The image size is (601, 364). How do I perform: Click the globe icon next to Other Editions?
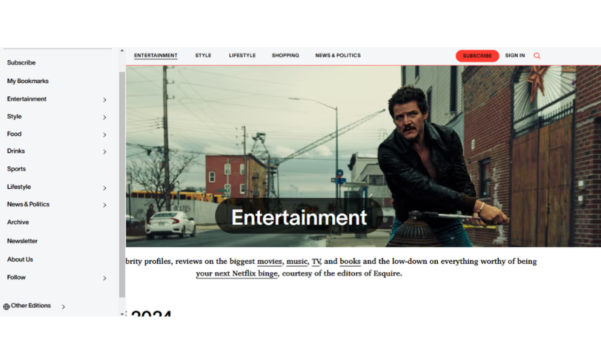[7, 306]
